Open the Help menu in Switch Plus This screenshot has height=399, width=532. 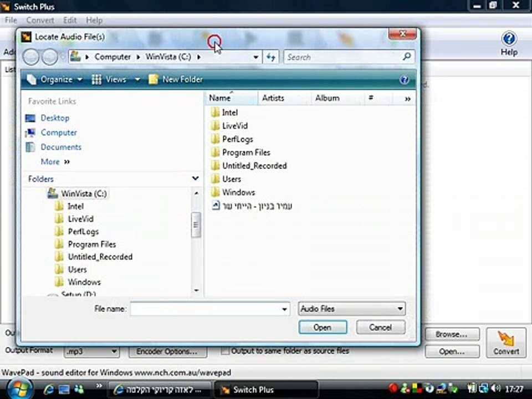(94, 21)
